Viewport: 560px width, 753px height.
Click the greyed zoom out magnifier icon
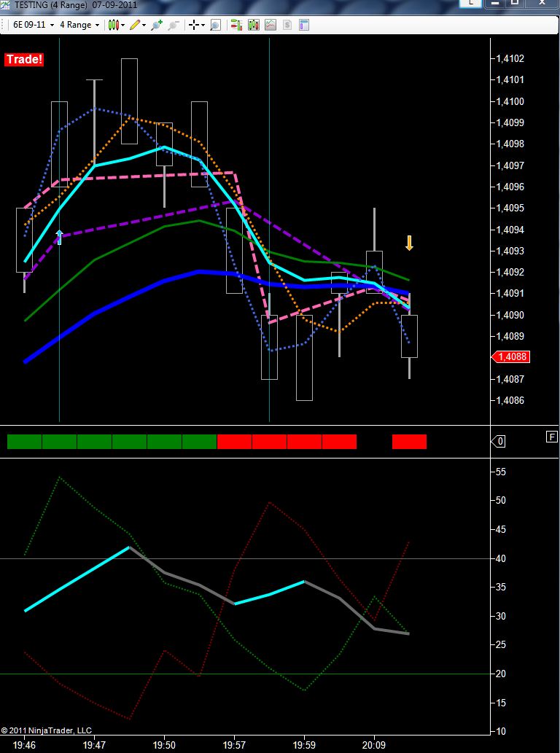pos(174,25)
